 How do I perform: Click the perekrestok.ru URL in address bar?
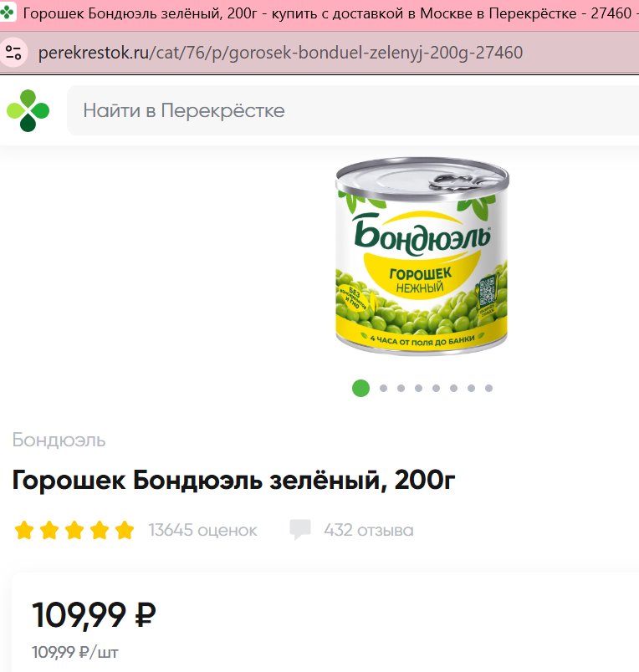(280, 53)
